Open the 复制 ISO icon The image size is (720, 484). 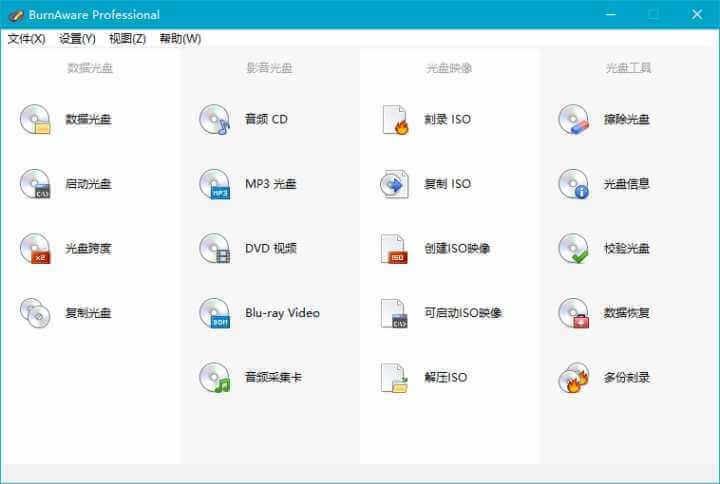[x=394, y=184]
